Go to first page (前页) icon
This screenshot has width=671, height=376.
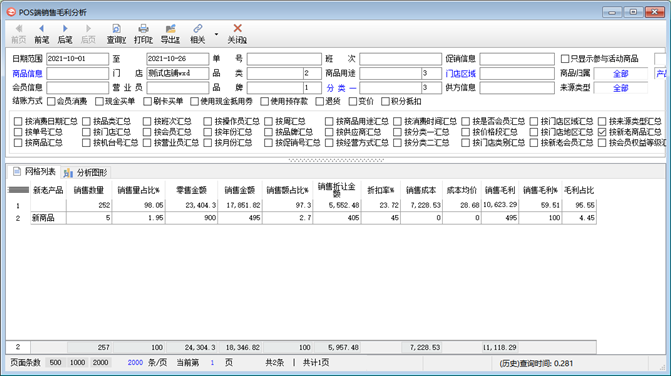pyautogui.click(x=19, y=29)
